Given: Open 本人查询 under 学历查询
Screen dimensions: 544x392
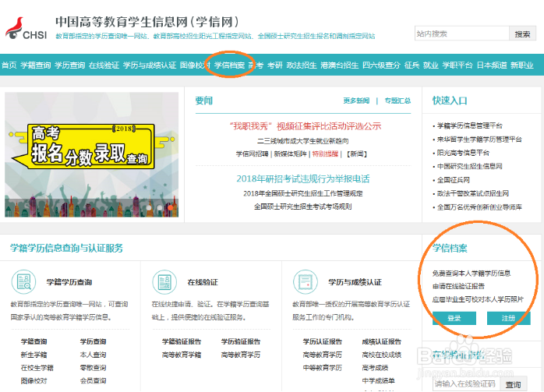Looking at the screenshot, I should (x=93, y=355).
